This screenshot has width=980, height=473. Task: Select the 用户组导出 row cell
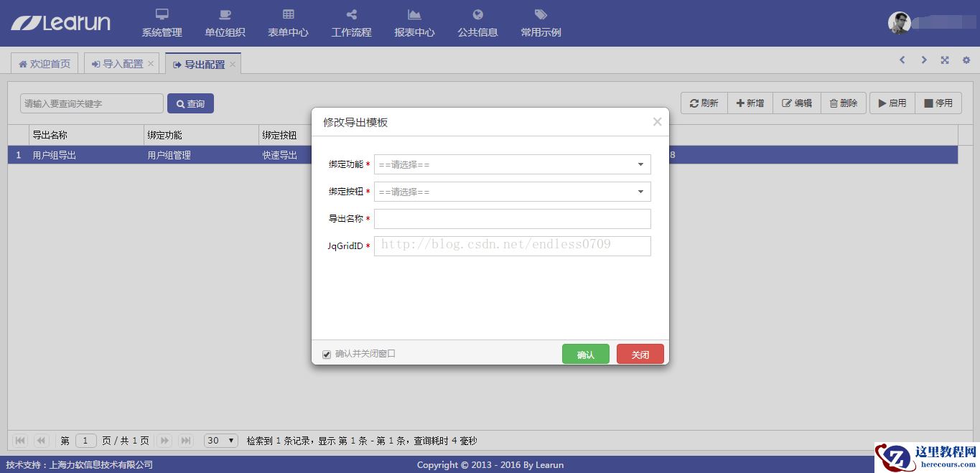pyautogui.click(x=86, y=155)
